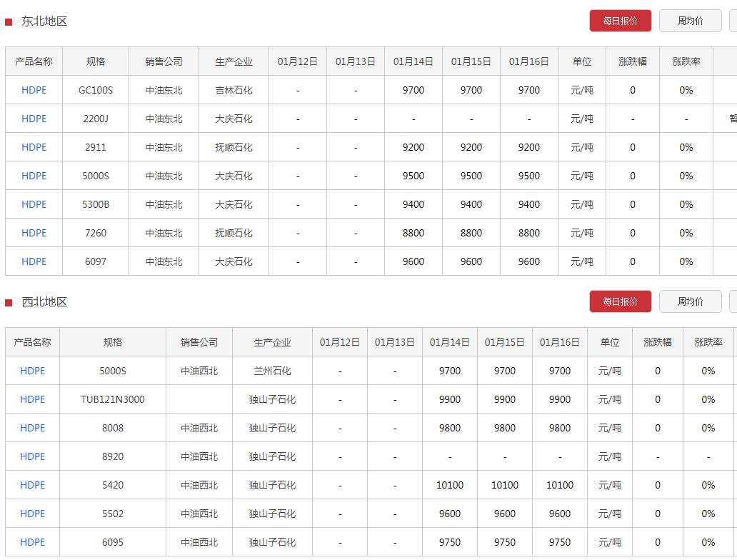Click spec cell 5502
Image resolution: width=737 pixels, height=560 pixels.
pos(113,514)
